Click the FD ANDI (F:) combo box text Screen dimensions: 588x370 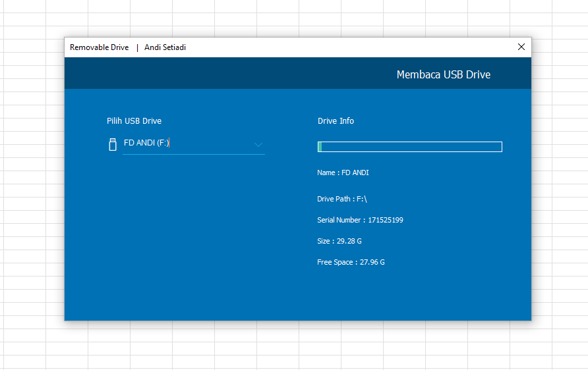tap(146, 143)
